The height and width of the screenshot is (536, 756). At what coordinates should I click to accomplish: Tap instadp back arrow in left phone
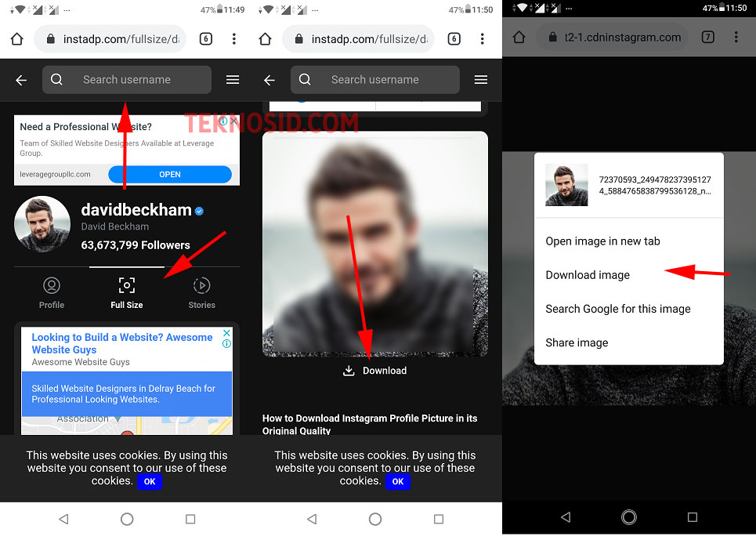click(x=21, y=80)
